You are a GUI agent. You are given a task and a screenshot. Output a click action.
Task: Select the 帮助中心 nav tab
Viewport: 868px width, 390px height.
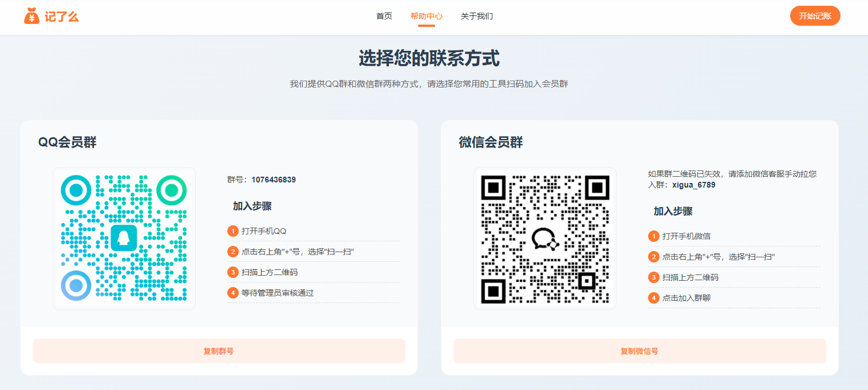(x=427, y=16)
